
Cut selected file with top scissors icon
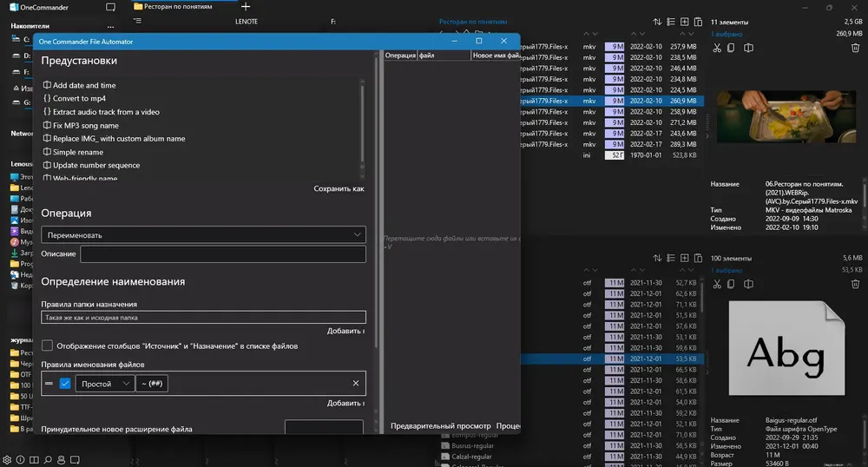tap(717, 48)
